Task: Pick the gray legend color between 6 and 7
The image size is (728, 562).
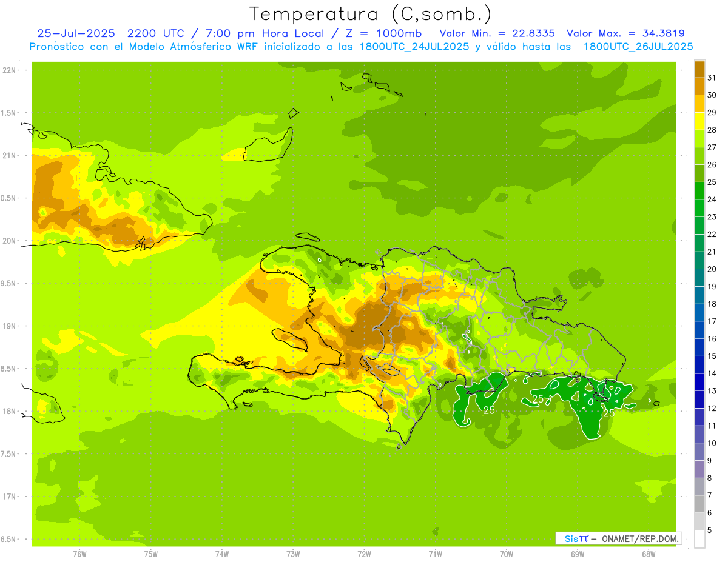Action: [x=699, y=504]
